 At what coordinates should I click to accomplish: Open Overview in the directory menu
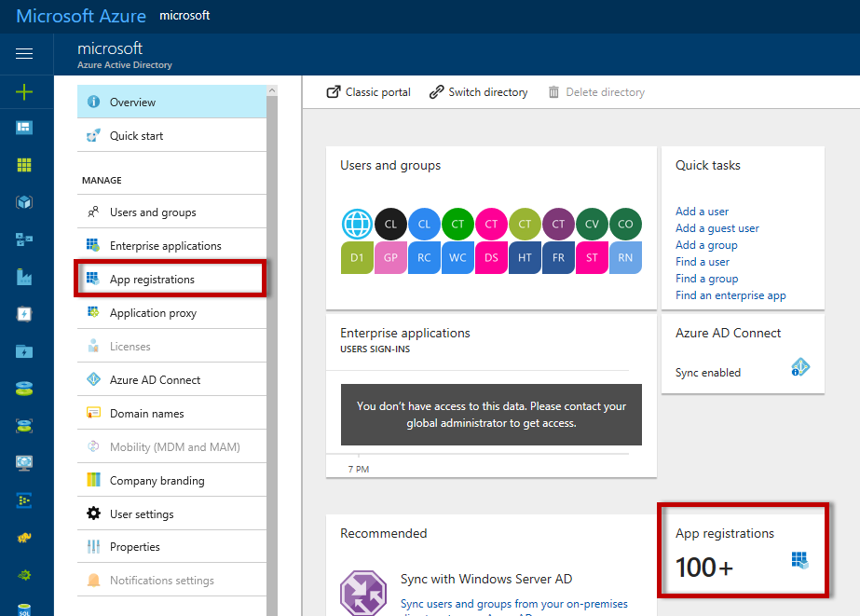point(171,102)
